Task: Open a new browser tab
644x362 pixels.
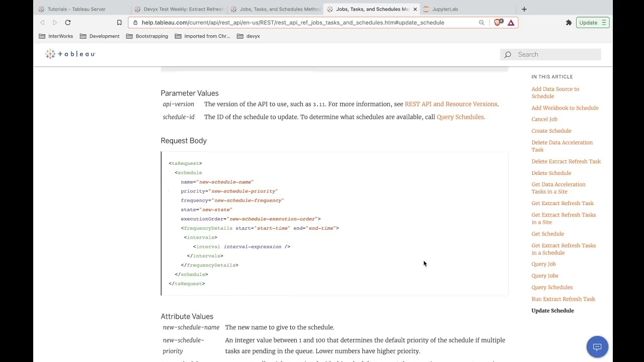Action: coord(524,9)
